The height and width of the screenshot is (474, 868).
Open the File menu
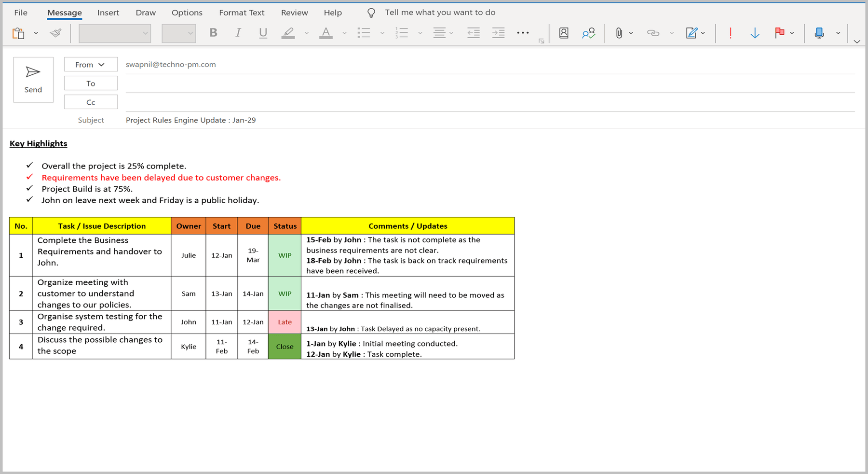[x=21, y=13]
